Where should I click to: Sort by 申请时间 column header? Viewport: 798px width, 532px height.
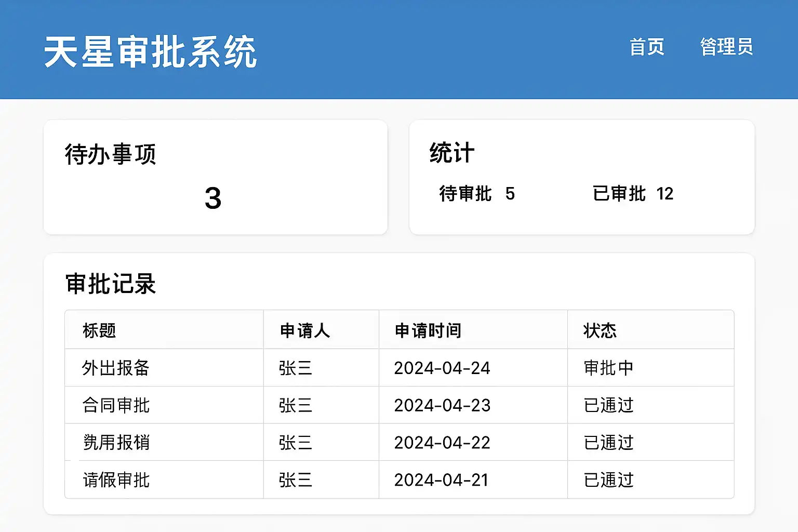[x=428, y=330]
